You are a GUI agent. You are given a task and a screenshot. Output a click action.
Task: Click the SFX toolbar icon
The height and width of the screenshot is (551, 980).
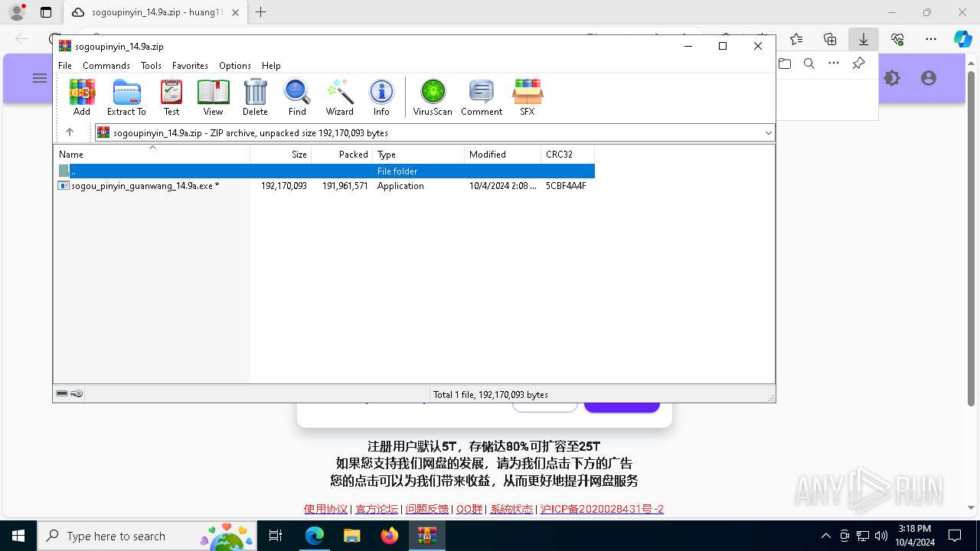coord(528,97)
